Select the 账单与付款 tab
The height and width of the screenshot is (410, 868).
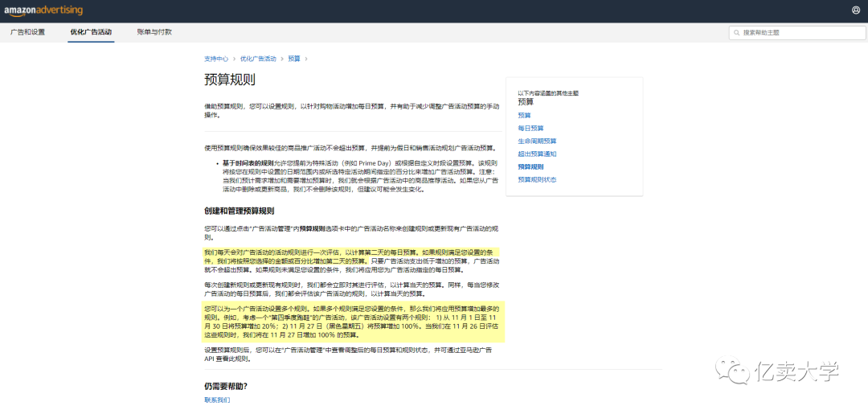(154, 32)
